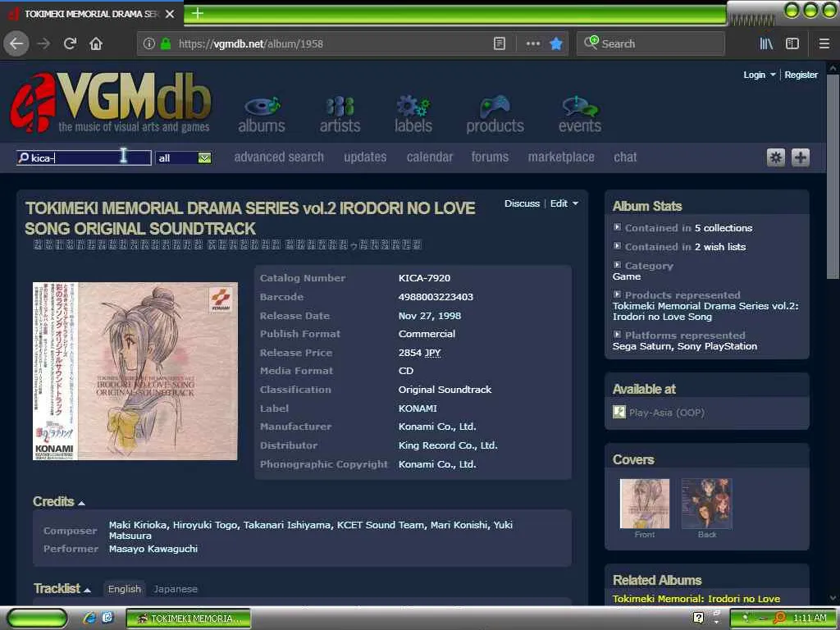Open composer Maki Kirioka's page

[x=137, y=525]
